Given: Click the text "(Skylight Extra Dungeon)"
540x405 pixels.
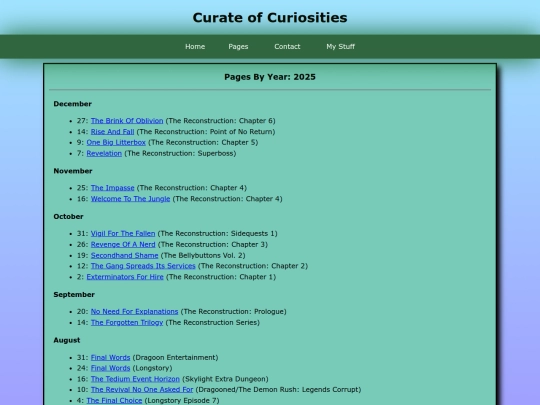Looking at the screenshot, I should pos(225,379).
